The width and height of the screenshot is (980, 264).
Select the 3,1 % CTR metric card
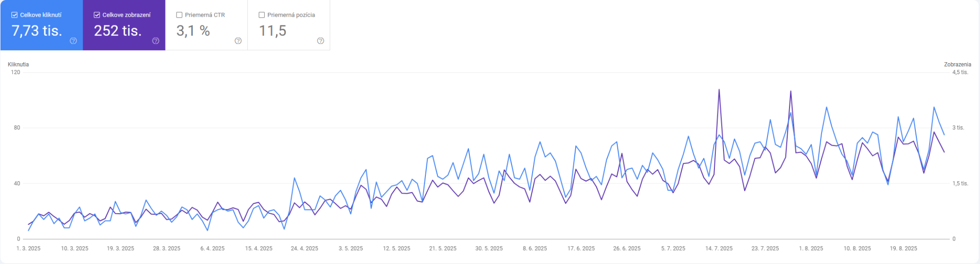(206, 25)
